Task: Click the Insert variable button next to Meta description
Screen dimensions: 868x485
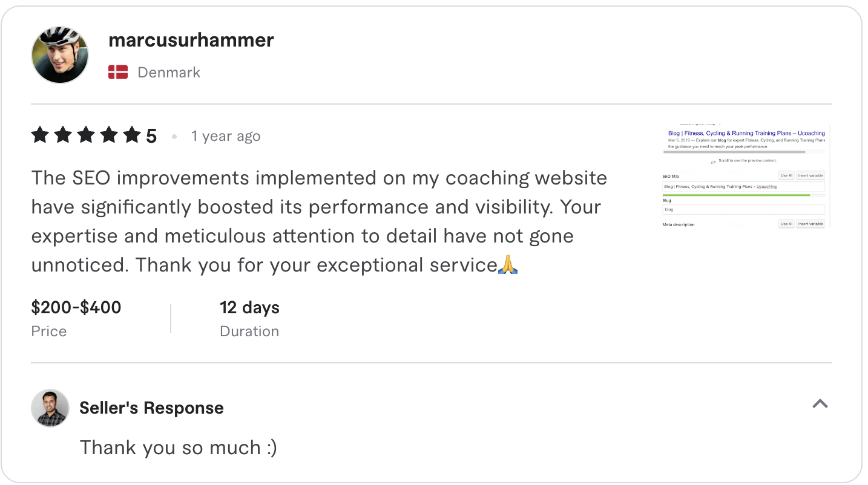Action: [x=810, y=223]
